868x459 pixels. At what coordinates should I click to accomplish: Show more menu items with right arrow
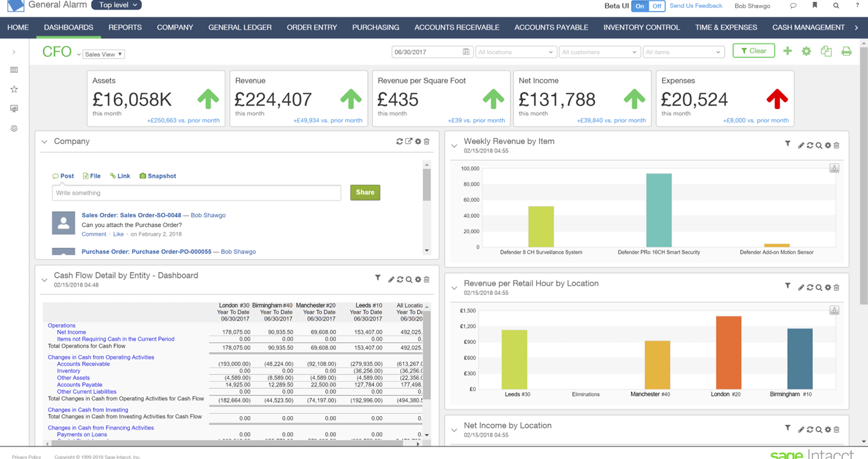(x=856, y=28)
